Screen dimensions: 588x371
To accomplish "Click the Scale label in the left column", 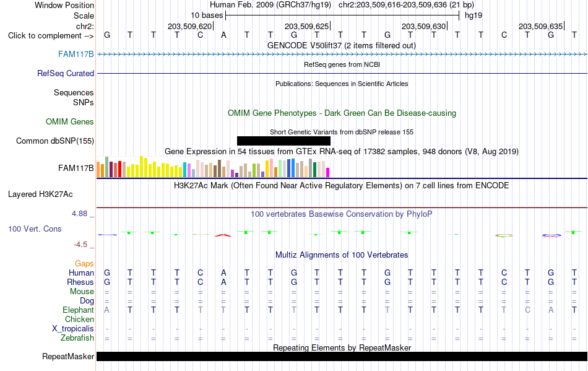I will tap(84, 15).
